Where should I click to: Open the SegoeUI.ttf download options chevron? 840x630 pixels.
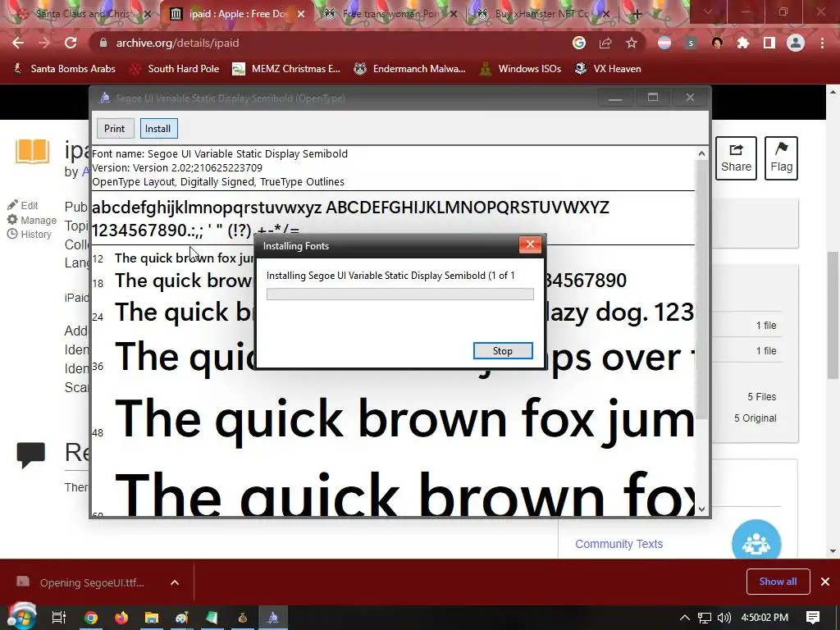coord(175,582)
